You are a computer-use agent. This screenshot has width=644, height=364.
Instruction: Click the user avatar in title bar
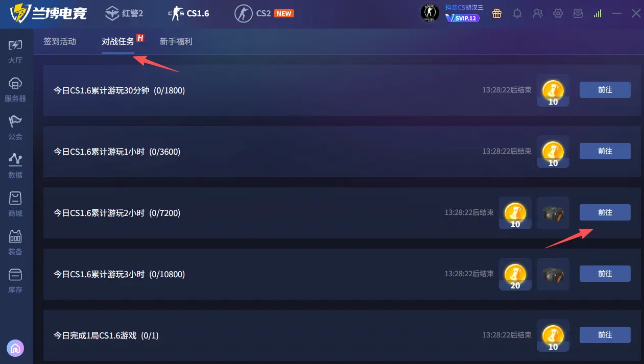(430, 13)
